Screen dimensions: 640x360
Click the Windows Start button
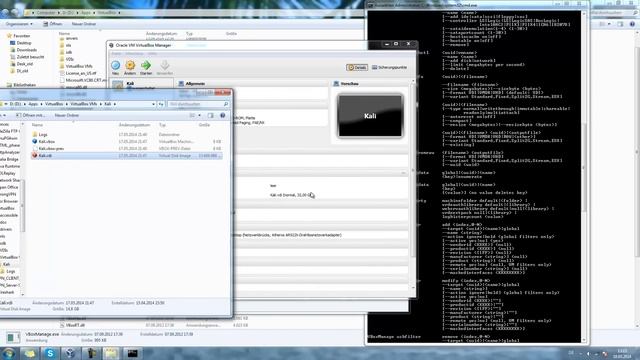click(x=8, y=353)
